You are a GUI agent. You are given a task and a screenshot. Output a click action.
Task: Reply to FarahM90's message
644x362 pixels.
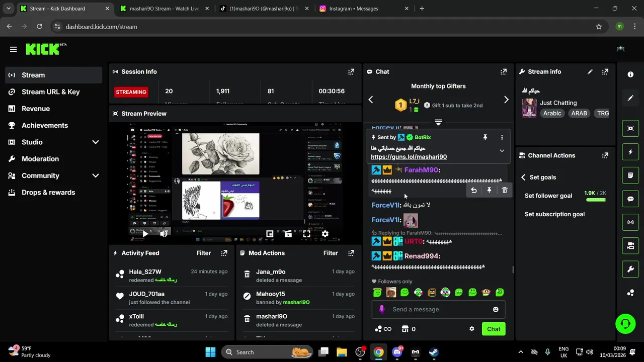[x=473, y=190]
